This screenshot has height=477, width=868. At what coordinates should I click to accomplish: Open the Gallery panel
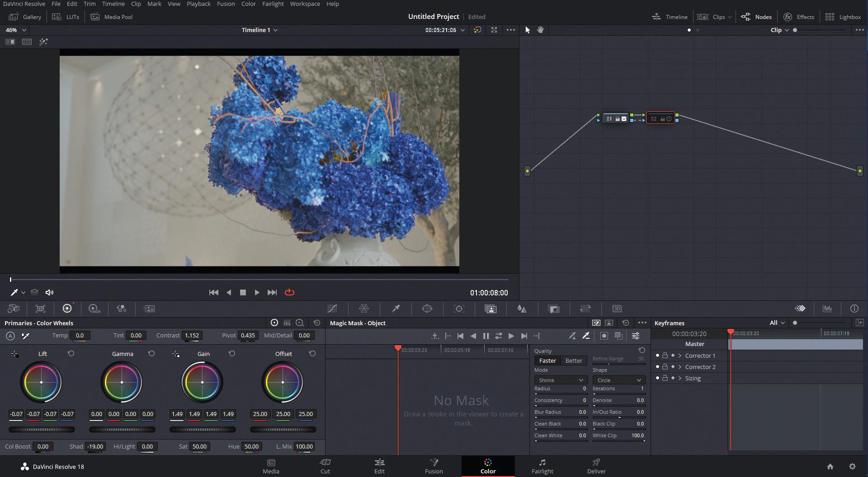click(26, 17)
